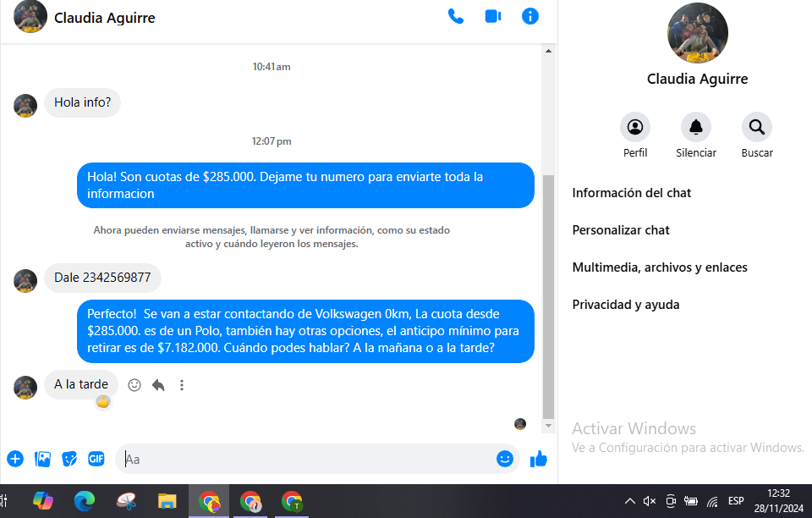Toggle Silenciar notifications bell
Viewport: 812px width, 518px height.
point(696,128)
